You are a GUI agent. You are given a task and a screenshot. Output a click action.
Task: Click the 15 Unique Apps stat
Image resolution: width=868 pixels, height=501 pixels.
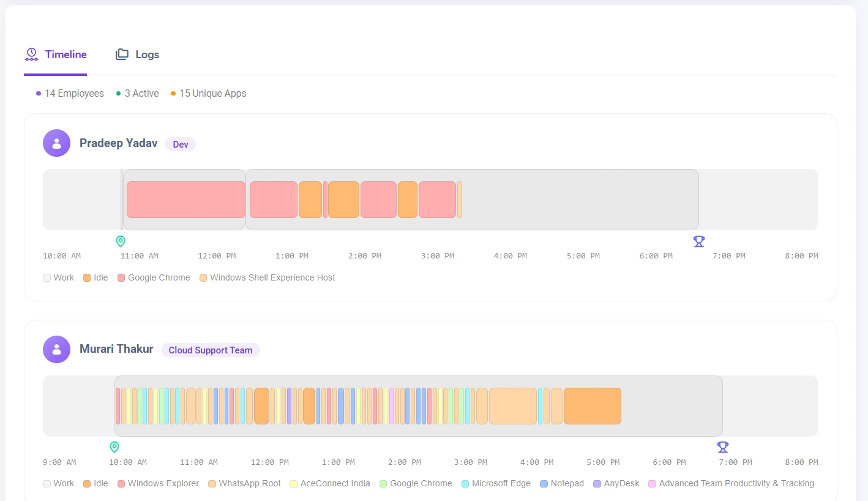pos(208,94)
